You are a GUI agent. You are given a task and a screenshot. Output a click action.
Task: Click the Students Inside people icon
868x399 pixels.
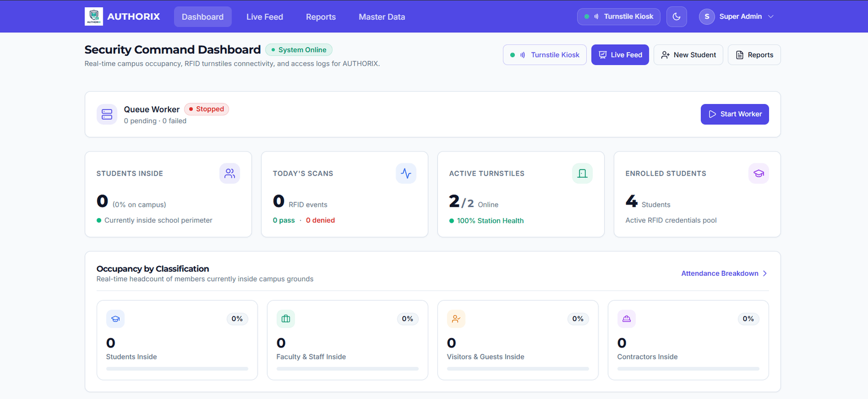pos(229,174)
